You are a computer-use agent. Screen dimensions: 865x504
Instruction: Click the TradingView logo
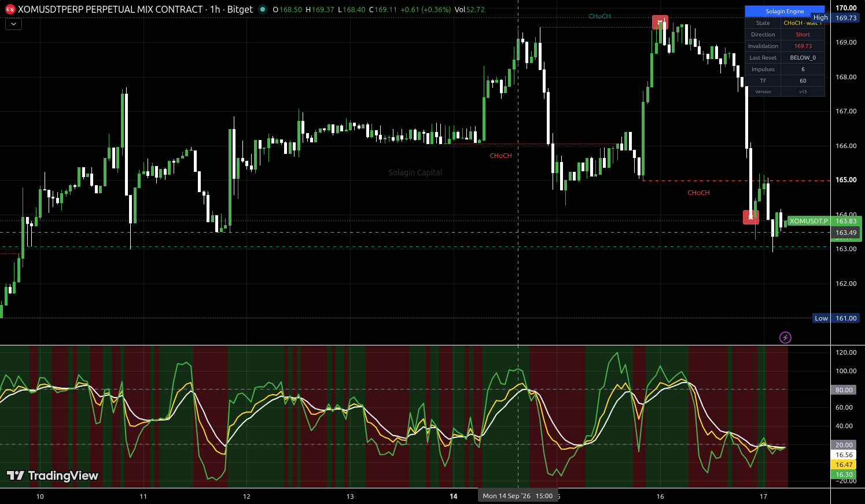[53, 476]
